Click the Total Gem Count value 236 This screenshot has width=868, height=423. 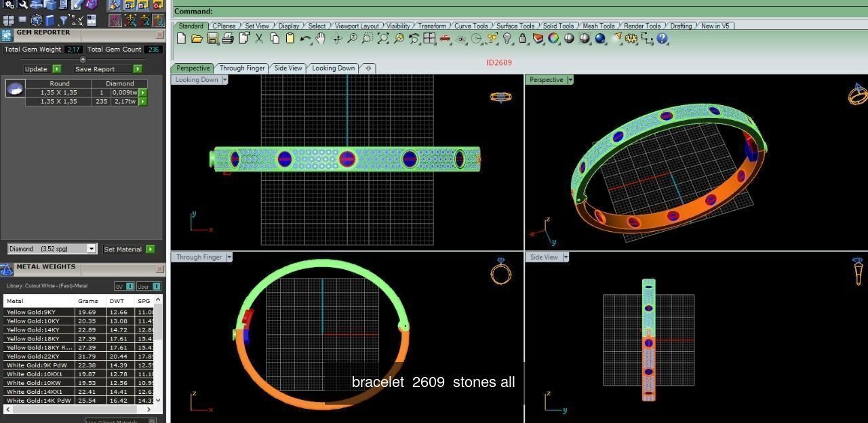[x=153, y=49]
